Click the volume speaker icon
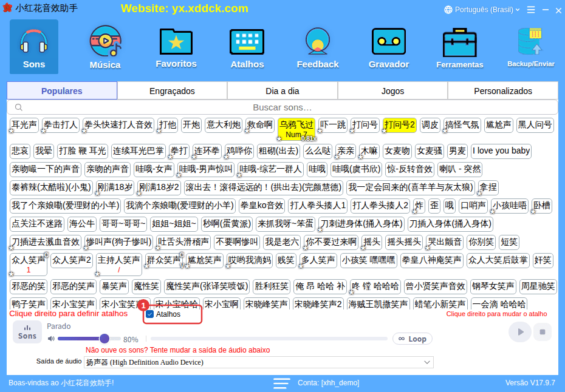 51,339
